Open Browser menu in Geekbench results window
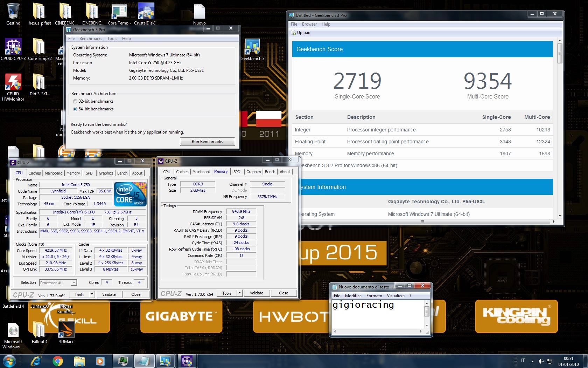This screenshot has width=588, height=368. tap(309, 24)
